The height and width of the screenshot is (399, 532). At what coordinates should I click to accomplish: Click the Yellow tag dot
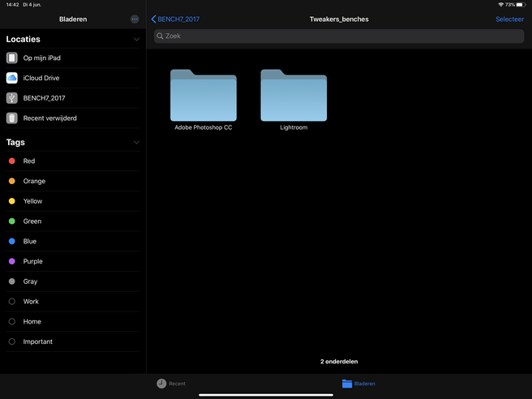[x=12, y=201]
